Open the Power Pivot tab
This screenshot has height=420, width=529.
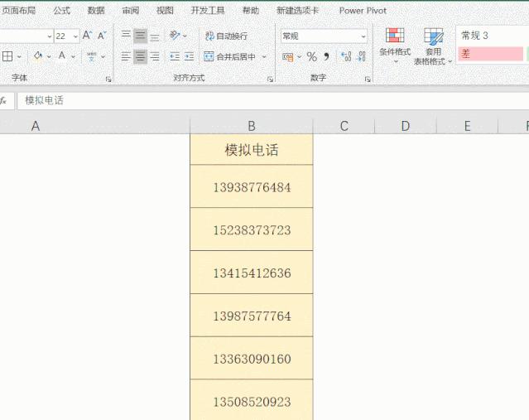tap(363, 11)
